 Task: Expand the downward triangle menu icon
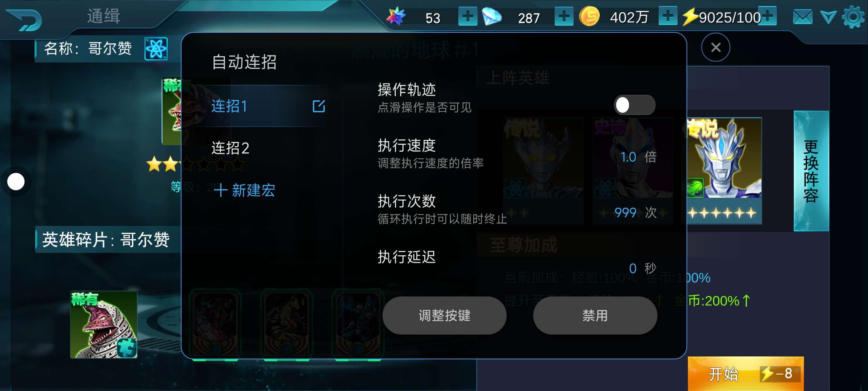click(x=828, y=17)
